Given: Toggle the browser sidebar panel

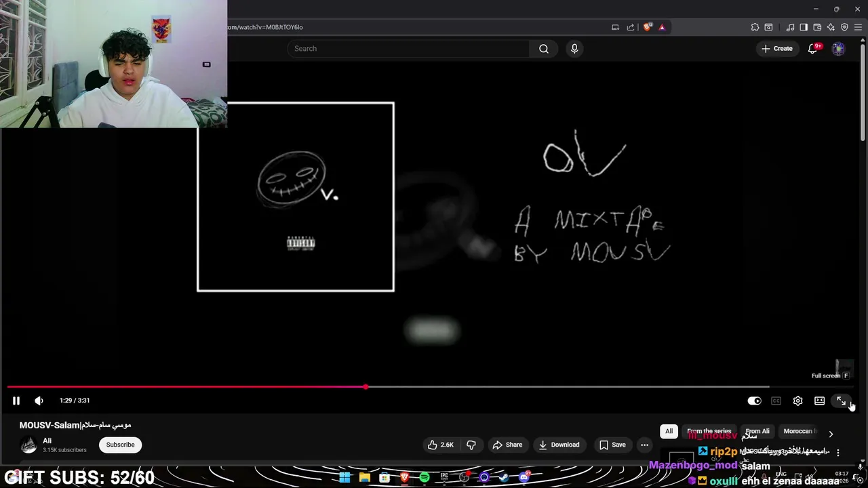Looking at the screenshot, I should [804, 27].
